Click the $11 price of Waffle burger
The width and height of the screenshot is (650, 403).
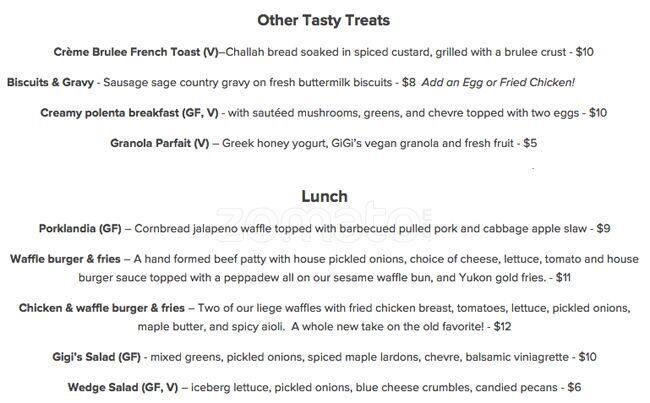[562, 277]
